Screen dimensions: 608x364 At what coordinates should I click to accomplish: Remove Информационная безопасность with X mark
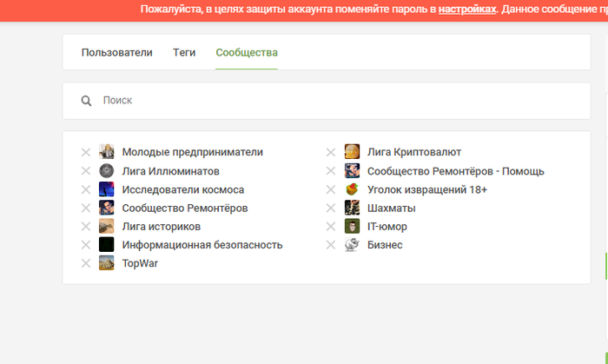point(86,245)
